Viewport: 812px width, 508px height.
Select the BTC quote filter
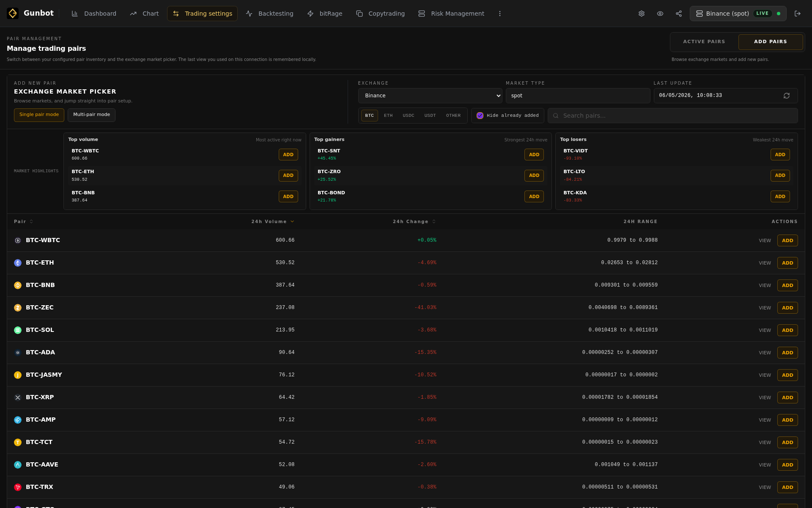370,116
